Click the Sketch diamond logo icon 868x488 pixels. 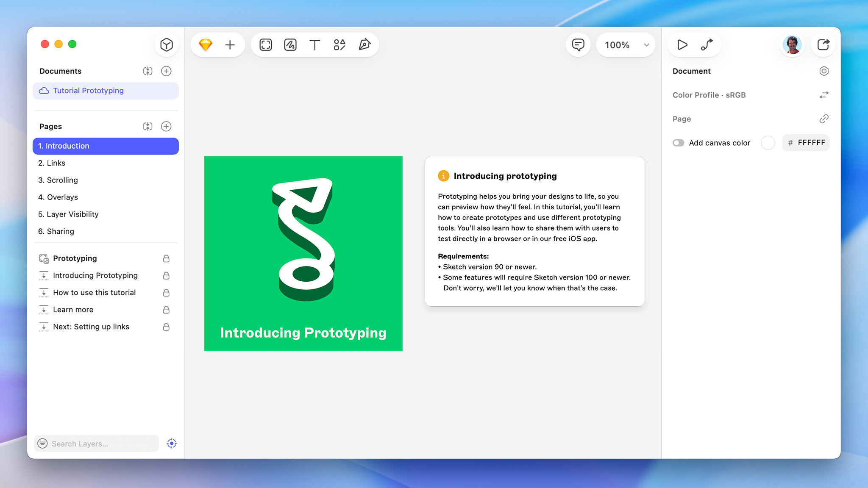(x=206, y=45)
